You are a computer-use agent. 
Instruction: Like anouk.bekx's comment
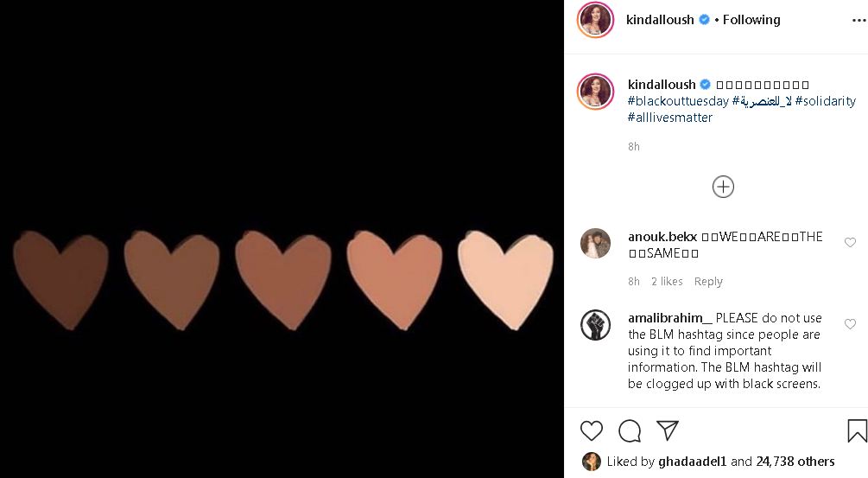tap(850, 242)
